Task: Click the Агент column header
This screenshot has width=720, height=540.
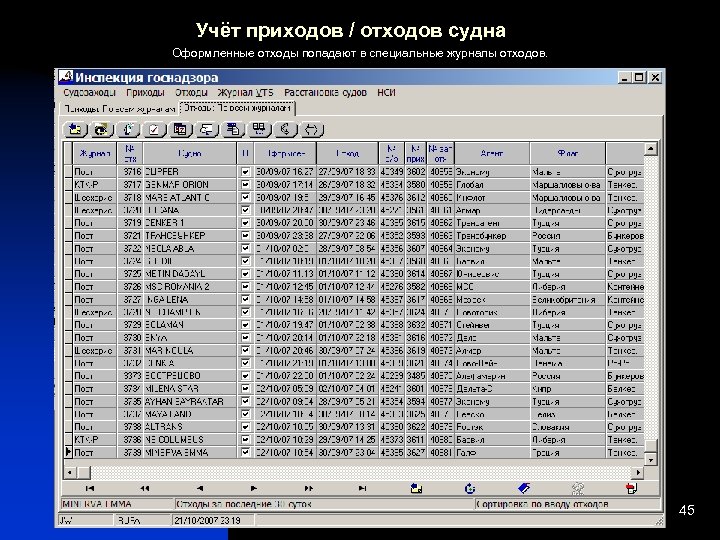Action: 492,153
